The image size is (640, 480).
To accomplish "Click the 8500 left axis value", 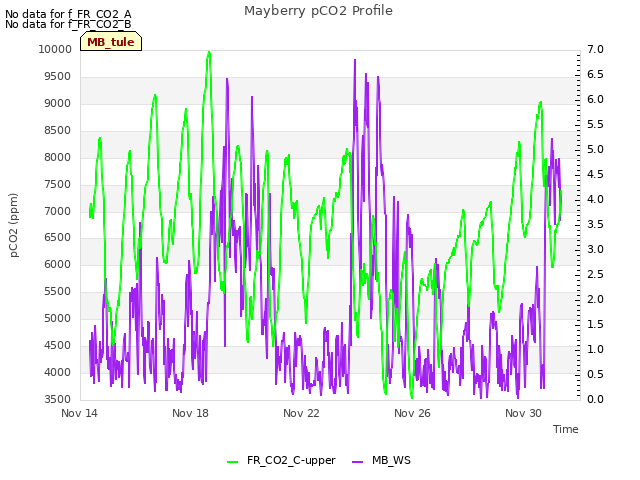I will tap(58, 130).
